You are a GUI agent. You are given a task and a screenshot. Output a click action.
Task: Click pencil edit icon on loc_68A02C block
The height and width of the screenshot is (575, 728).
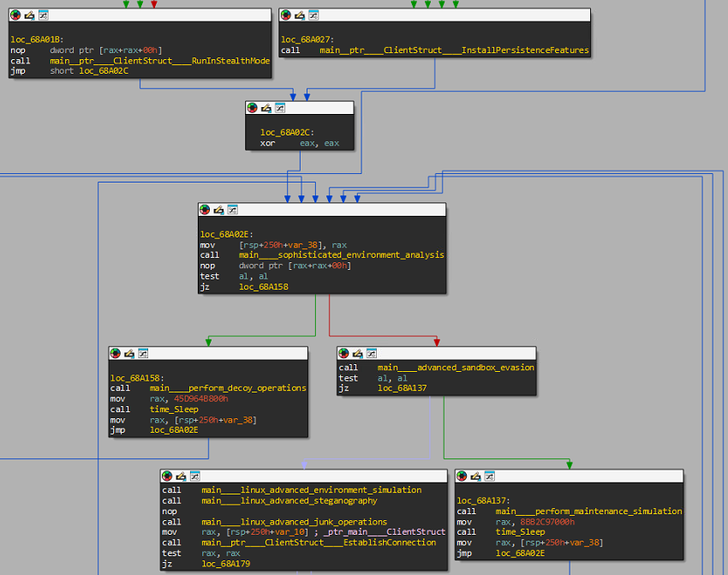(x=266, y=108)
